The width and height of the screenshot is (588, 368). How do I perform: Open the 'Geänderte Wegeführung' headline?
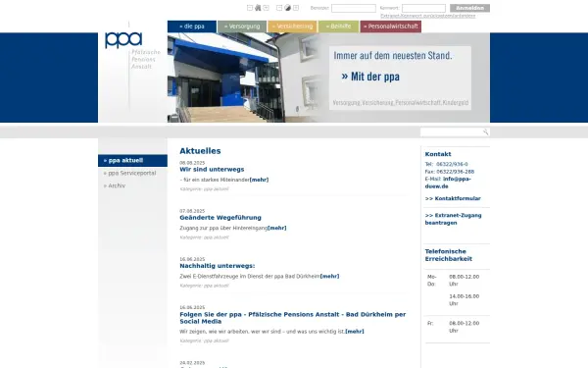[x=220, y=218]
